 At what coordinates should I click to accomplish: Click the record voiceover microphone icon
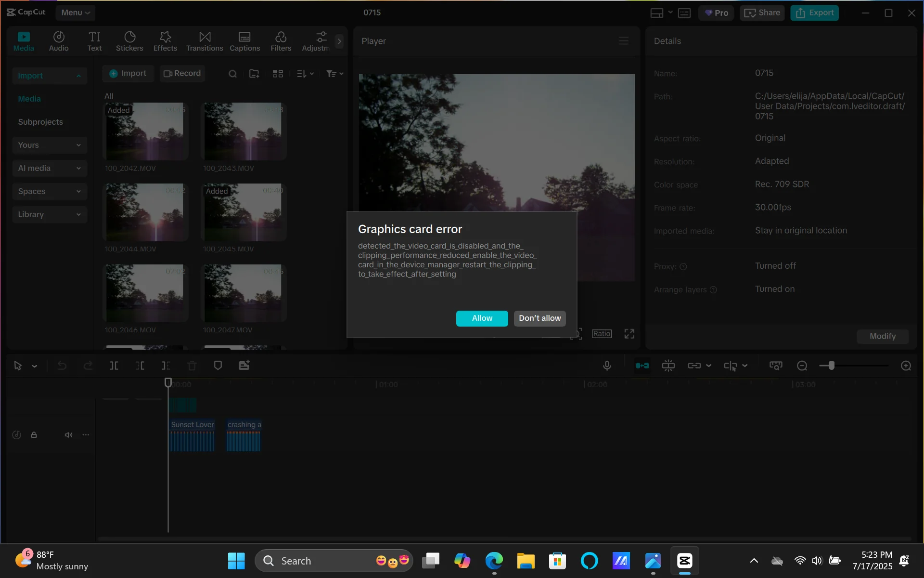pyautogui.click(x=607, y=366)
